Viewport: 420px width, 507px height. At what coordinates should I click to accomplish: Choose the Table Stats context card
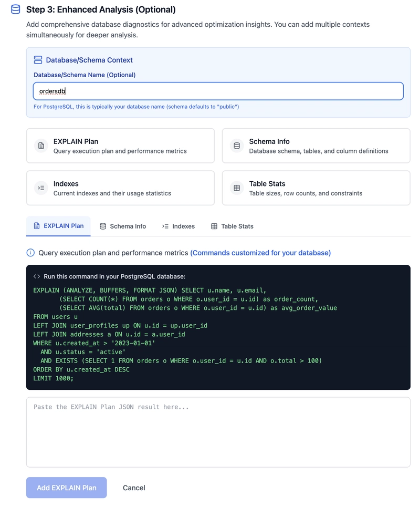(x=316, y=188)
